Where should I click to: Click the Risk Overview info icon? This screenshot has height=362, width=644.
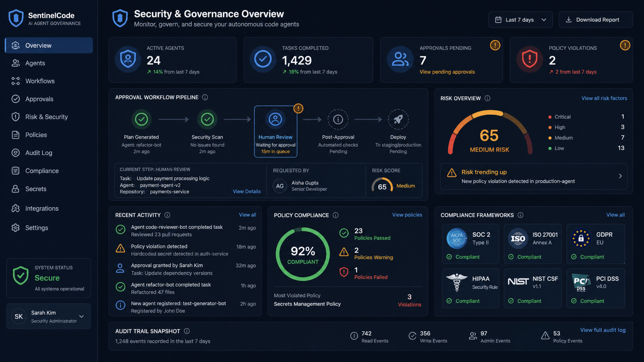pyautogui.click(x=487, y=98)
